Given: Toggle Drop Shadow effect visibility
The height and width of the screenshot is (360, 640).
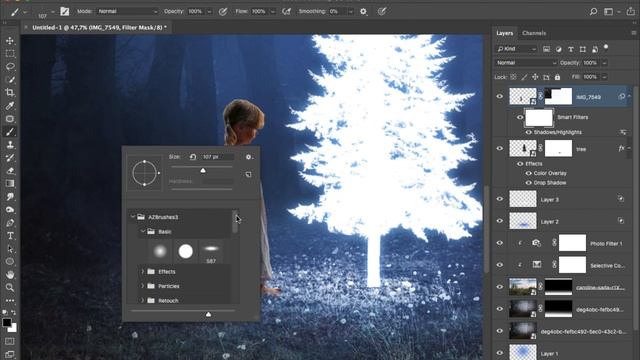Looking at the screenshot, I should 529,183.
